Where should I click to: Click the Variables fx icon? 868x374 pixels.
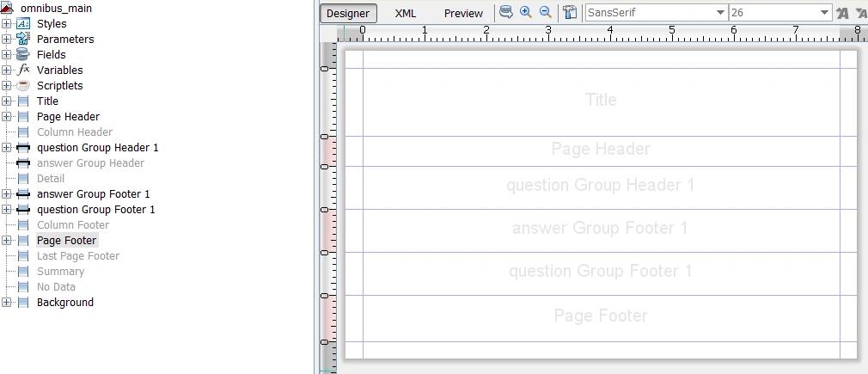(22, 70)
